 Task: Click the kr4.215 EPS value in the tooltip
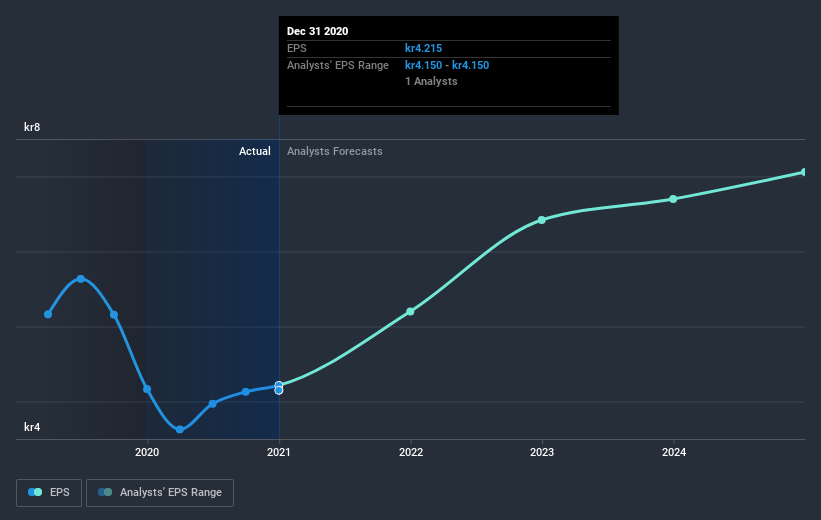coord(424,48)
